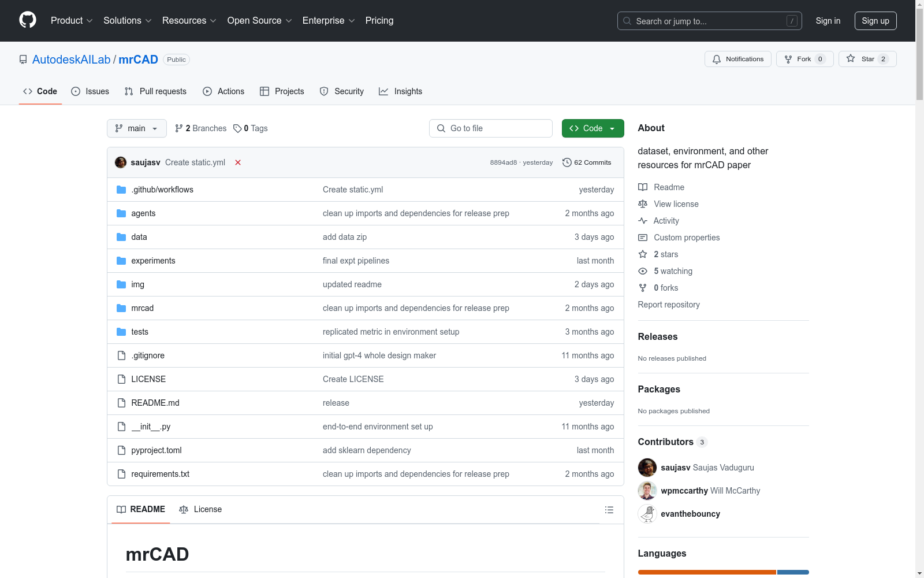The height and width of the screenshot is (578, 924).
Task: Switch to the Security tab
Action: (342, 91)
